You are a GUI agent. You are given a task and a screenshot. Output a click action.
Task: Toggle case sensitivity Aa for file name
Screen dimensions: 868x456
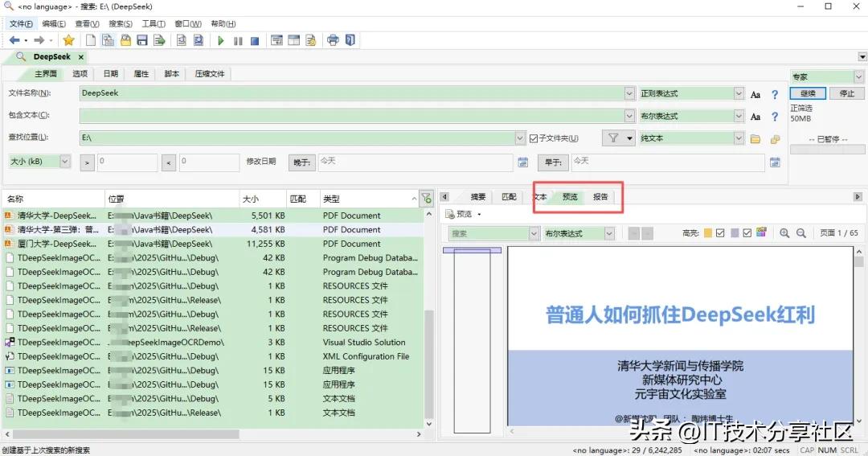755,94
